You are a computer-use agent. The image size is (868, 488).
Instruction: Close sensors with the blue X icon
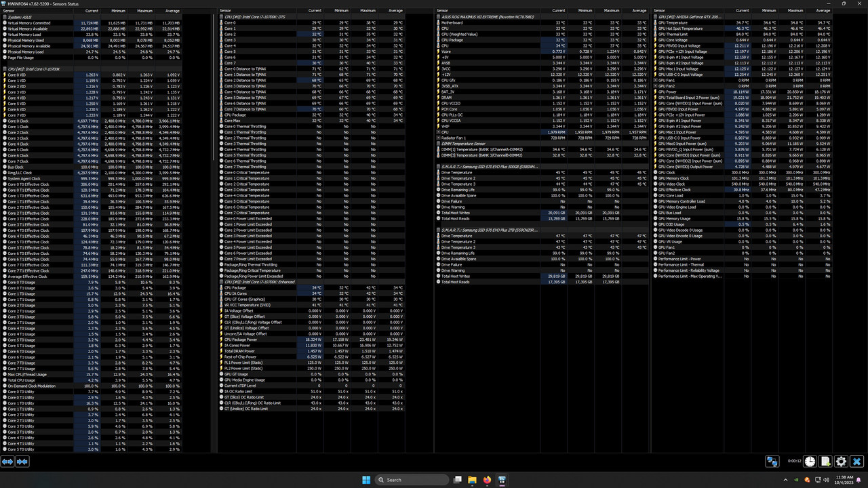(x=857, y=462)
